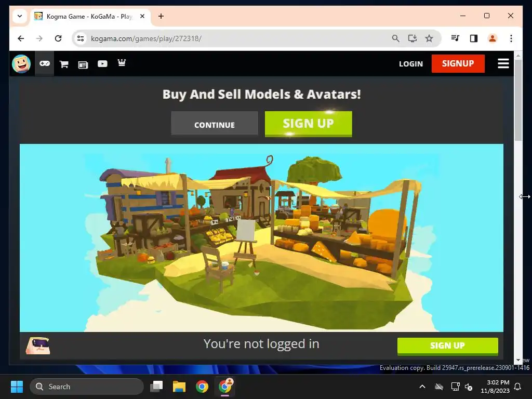This screenshot has width=532, height=399.
Task: Open the hamburger menu
Action: [503, 63]
